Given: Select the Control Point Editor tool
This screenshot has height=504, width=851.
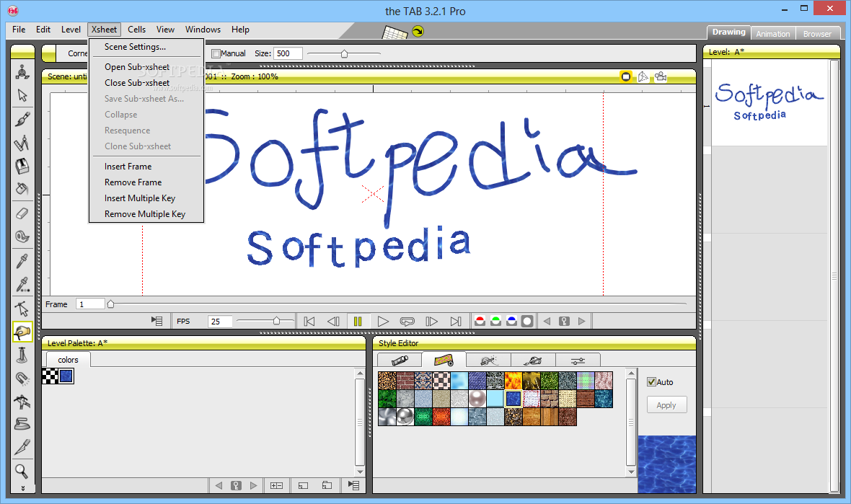Looking at the screenshot, I should pos(22,309).
